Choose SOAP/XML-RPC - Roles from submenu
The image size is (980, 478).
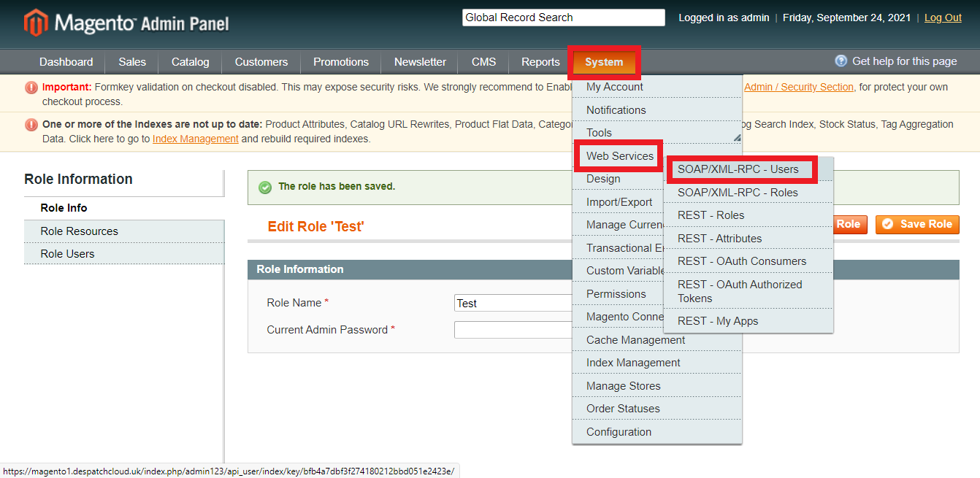point(738,193)
